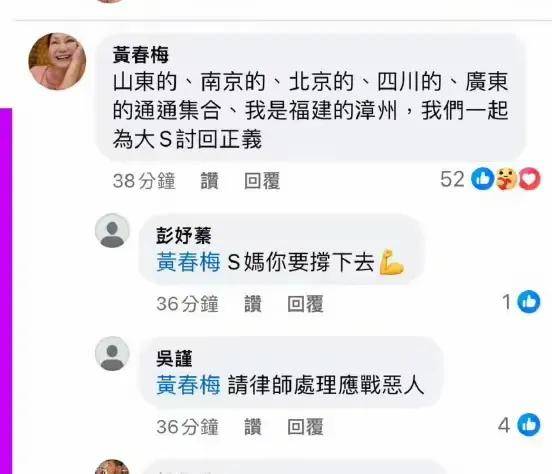Click like icon beside count 4

tap(529, 425)
